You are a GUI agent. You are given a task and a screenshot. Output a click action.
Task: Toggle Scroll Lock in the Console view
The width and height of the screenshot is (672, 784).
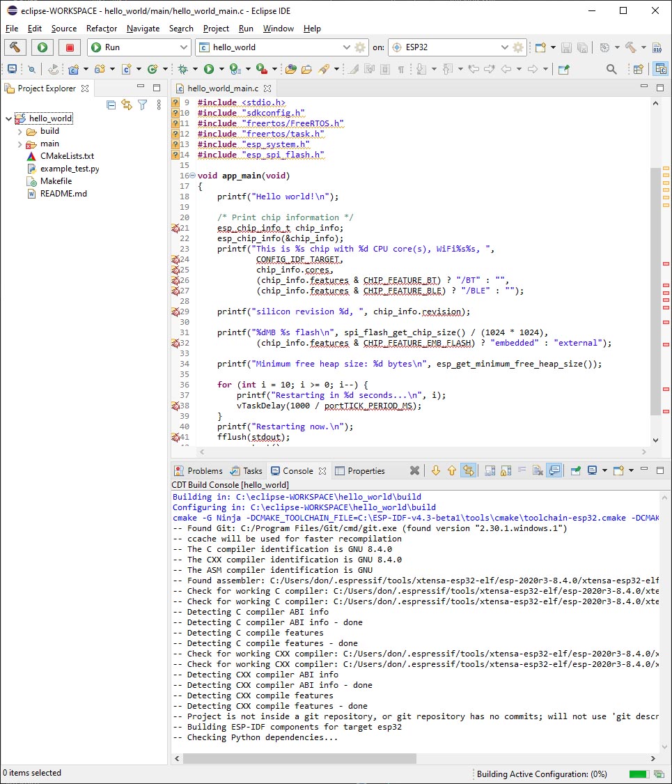pyautogui.click(x=505, y=470)
